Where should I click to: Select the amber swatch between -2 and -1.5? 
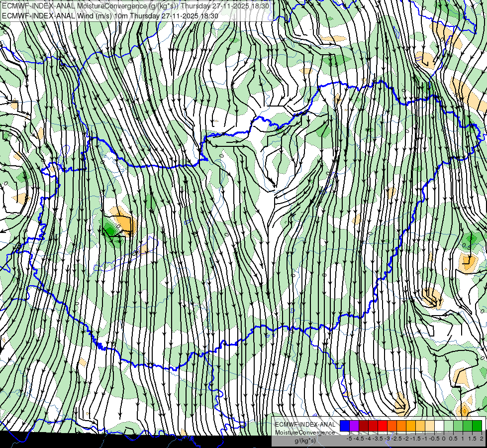(411, 426)
